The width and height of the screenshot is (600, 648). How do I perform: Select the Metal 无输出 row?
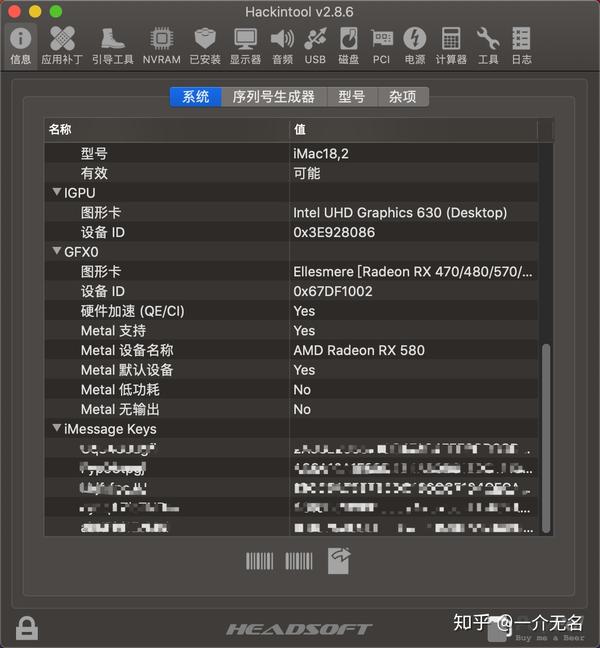291,409
